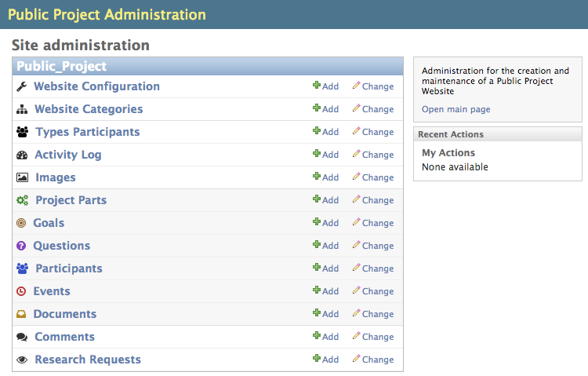This screenshot has height=376, width=588.
Task: Add a new Goals entry
Action: pyautogui.click(x=326, y=223)
